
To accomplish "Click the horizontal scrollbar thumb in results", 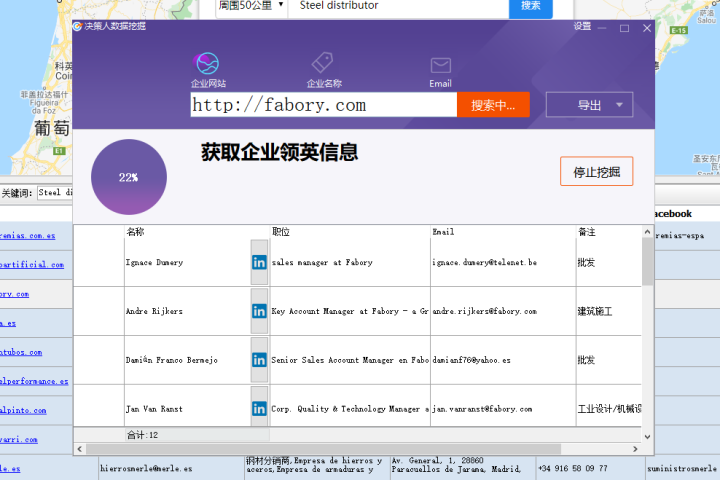I will click(323, 449).
